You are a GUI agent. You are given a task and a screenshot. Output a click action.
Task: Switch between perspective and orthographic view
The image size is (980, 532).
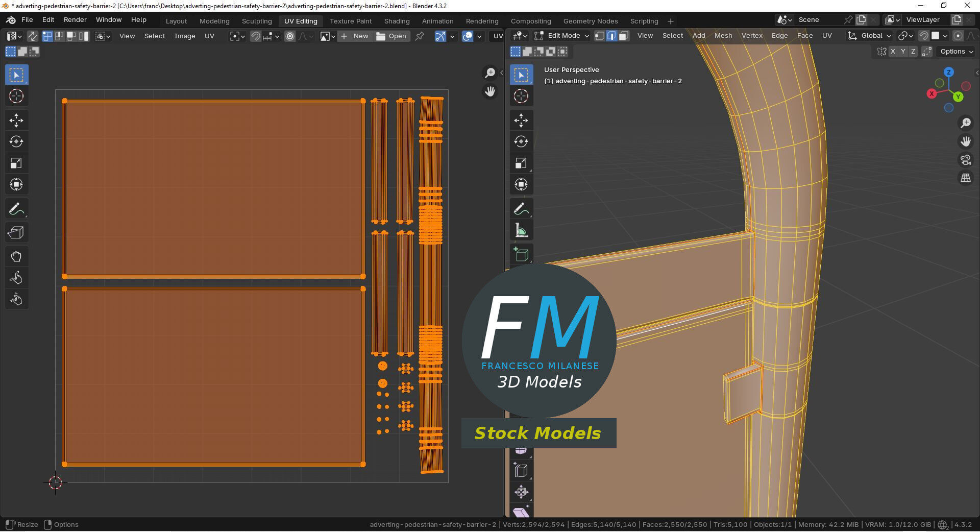click(966, 178)
